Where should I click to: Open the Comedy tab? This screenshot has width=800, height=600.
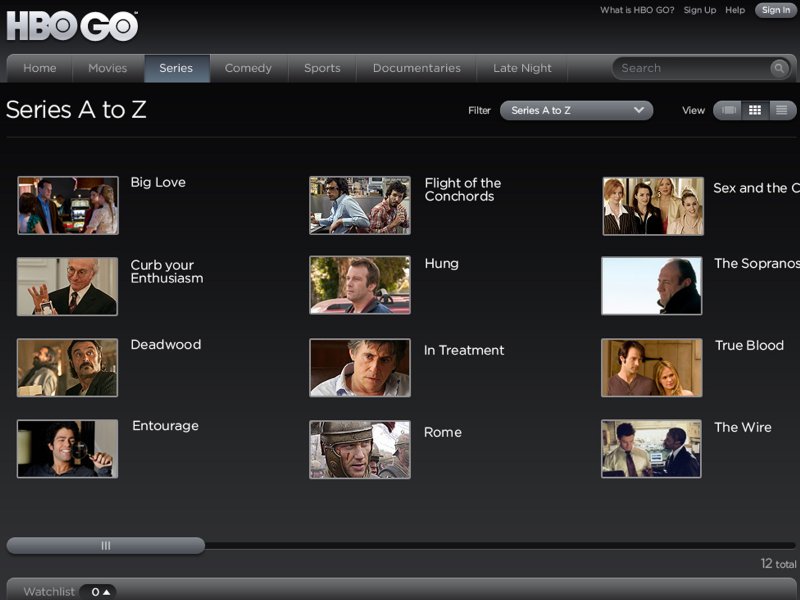click(x=248, y=68)
